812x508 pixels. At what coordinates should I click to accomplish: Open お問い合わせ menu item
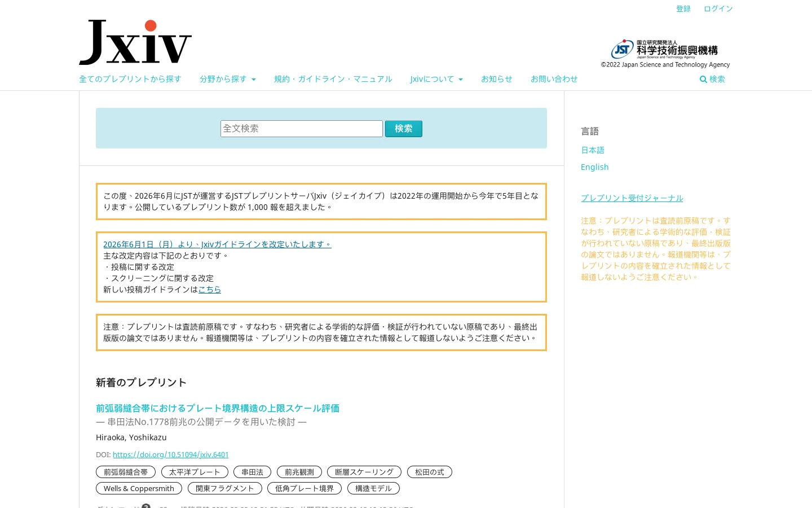[554, 79]
